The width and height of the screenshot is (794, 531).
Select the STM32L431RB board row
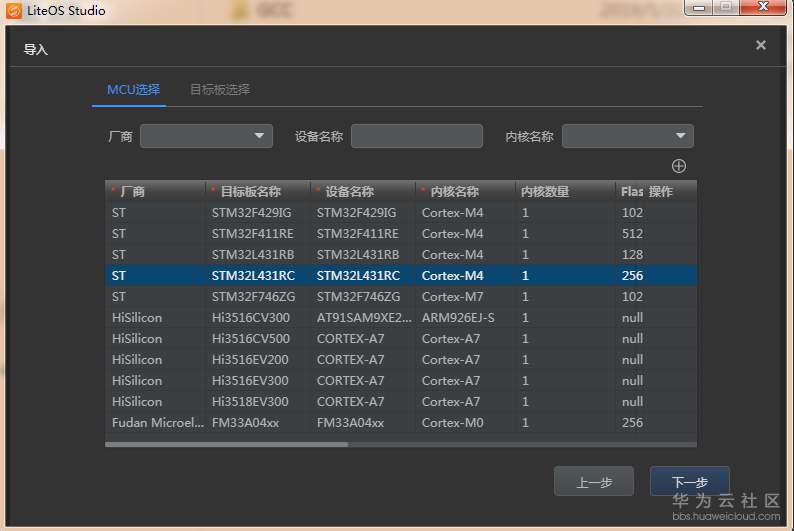coord(401,255)
